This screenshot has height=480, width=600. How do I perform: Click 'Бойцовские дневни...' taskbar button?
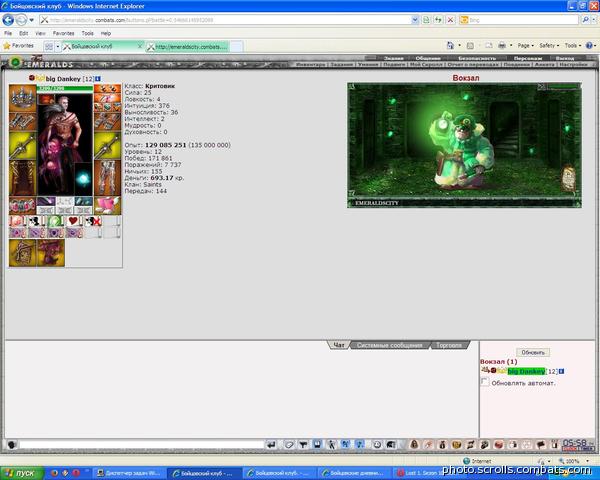(355, 473)
